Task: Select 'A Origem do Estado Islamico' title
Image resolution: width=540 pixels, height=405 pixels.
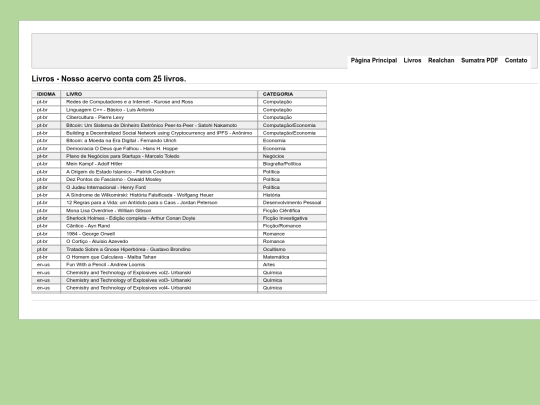Action: pos(121,172)
